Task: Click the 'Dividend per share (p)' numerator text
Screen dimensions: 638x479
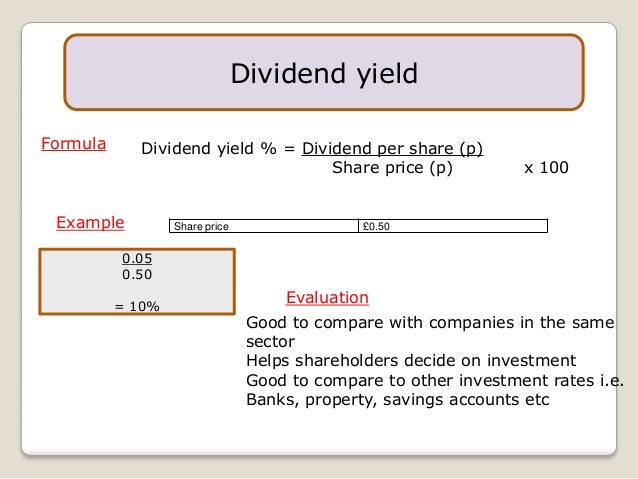Action: pyautogui.click(x=392, y=149)
